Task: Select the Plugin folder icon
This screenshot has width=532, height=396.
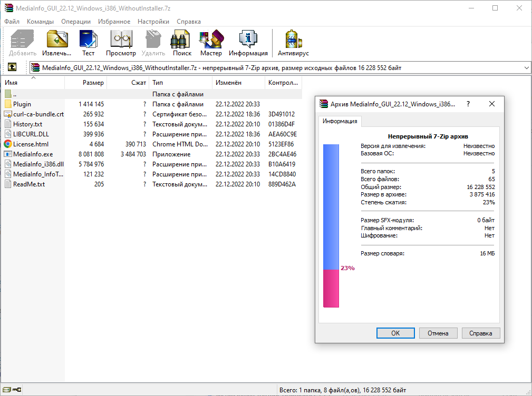Action: pos(8,104)
